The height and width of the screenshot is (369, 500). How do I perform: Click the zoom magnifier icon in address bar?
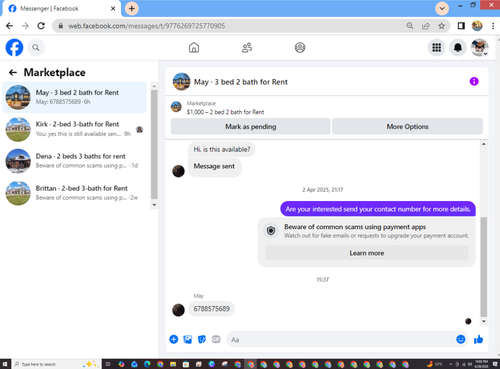(410, 26)
